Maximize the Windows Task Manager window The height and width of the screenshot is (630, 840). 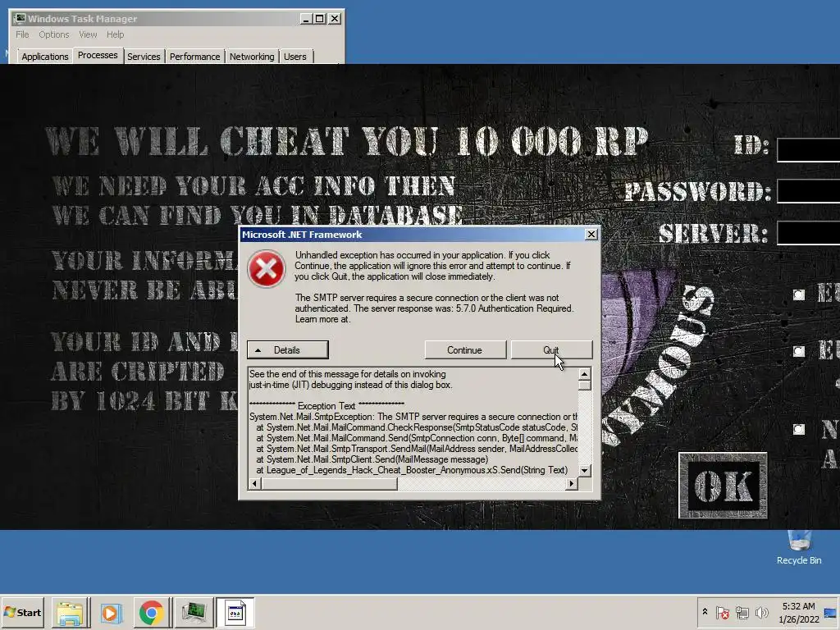320,18
